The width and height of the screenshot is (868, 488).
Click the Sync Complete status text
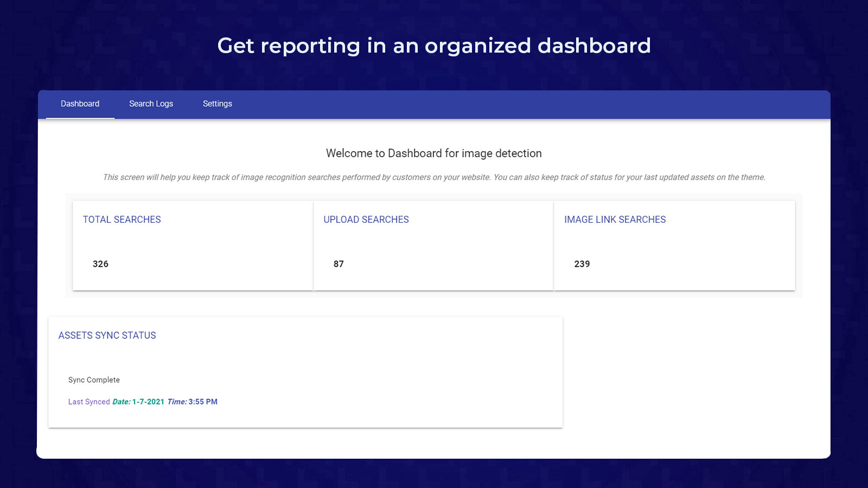[94, 380]
